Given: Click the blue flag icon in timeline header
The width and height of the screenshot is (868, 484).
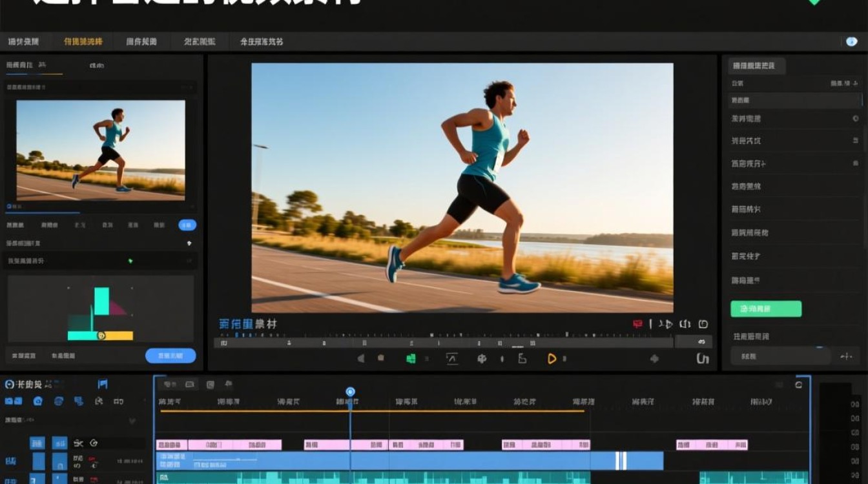Looking at the screenshot, I should [103, 385].
